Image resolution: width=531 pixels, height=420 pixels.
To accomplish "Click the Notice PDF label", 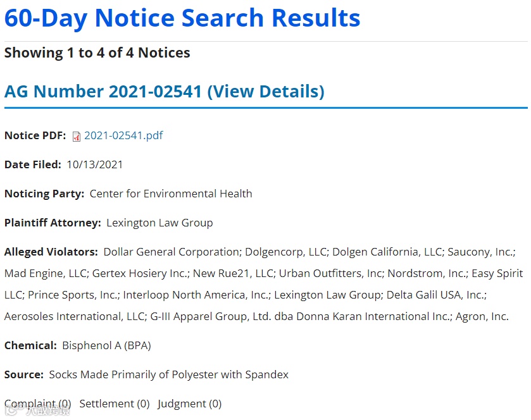I will pyautogui.click(x=35, y=135).
